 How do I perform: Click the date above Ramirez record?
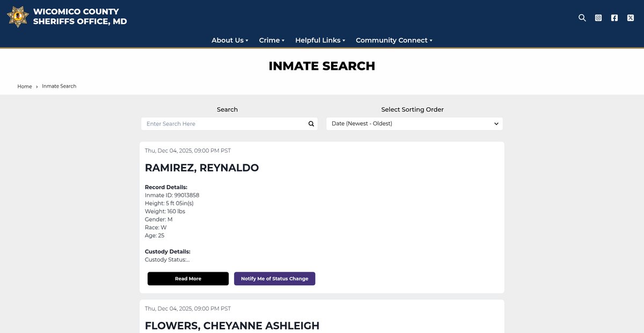point(188,151)
